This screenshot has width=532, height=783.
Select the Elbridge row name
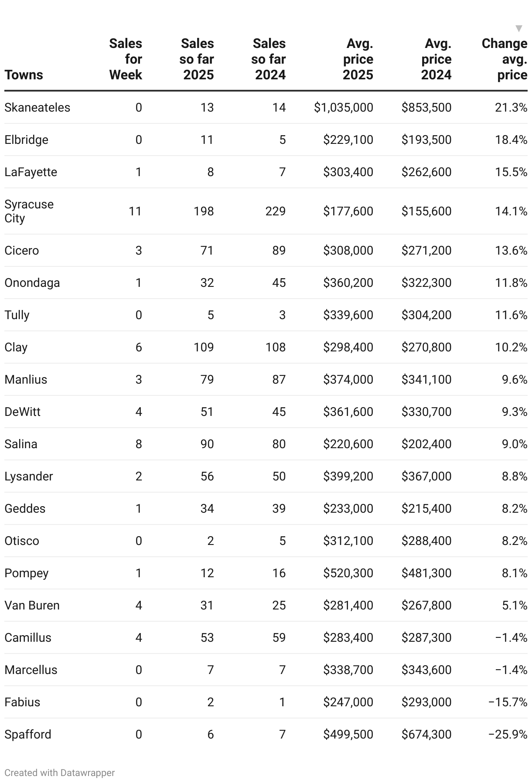[x=26, y=140]
